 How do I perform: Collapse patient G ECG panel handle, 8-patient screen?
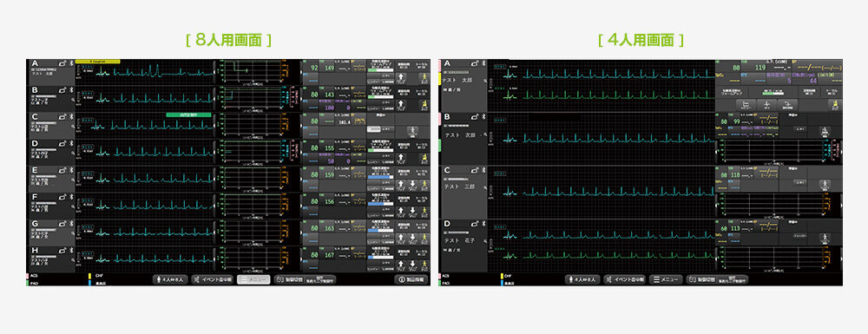pyautogui.click(x=214, y=232)
